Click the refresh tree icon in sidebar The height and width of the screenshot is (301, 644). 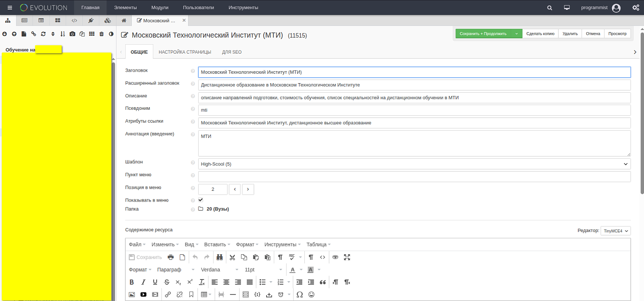click(x=43, y=34)
